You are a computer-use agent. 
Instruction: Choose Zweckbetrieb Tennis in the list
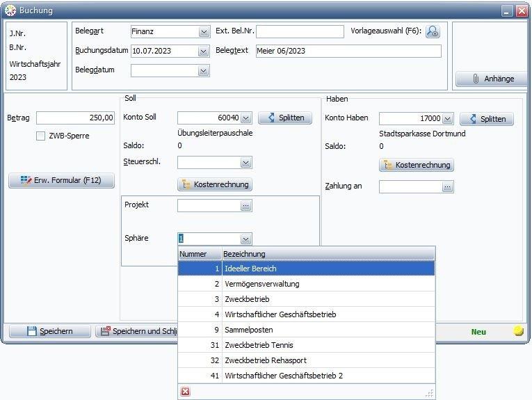coord(259,345)
